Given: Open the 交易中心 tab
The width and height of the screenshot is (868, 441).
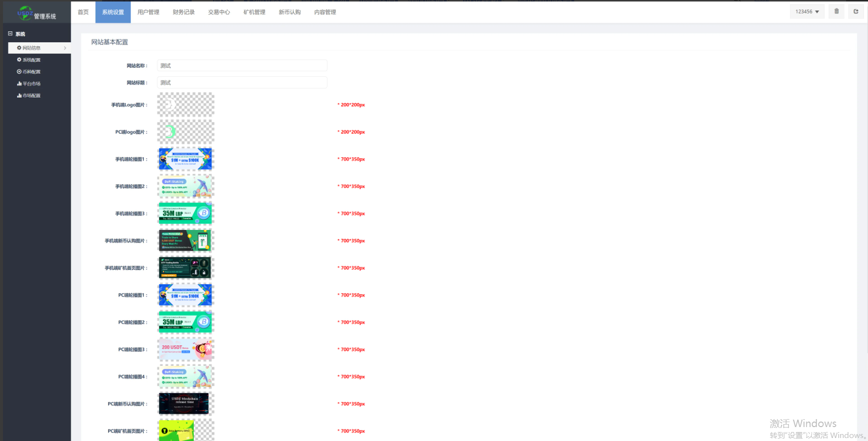Looking at the screenshot, I should coord(219,12).
